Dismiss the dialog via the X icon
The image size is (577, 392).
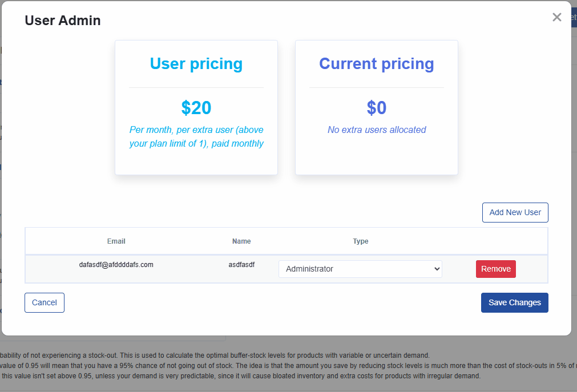point(556,17)
